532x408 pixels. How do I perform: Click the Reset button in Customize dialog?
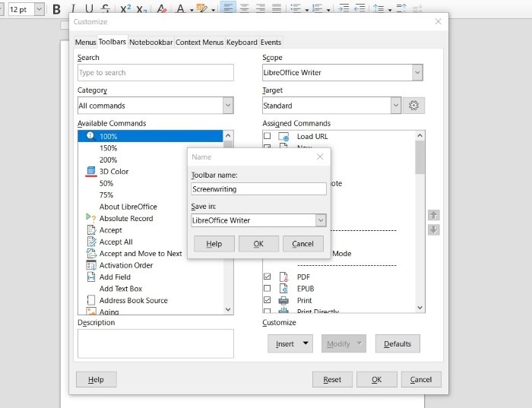[332, 380]
